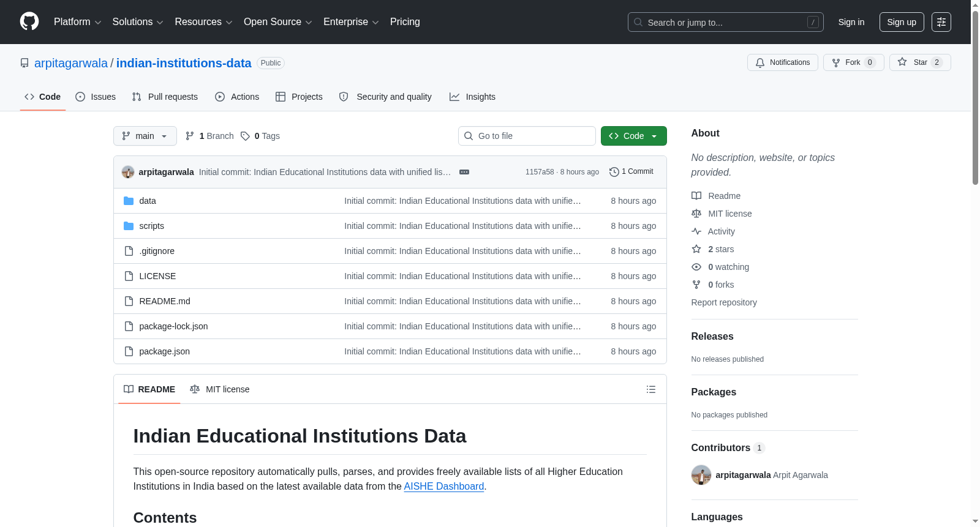Viewport: 980px width, 527px height.
Task: Click arpitagarwala's avatar in the commit bar
Action: click(128, 172)
